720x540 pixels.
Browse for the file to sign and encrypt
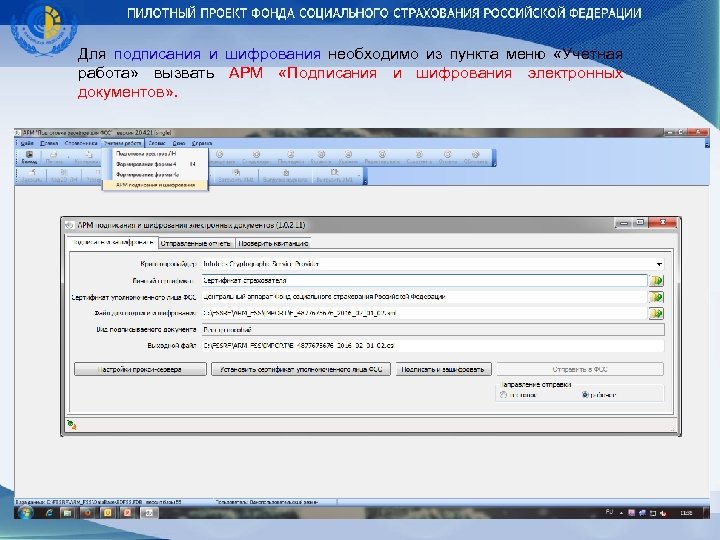click(656, 314)
